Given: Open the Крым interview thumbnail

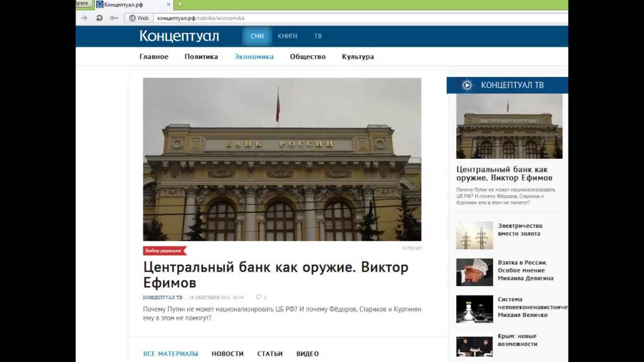Looking at the screenshot, I should click(x=474, y=346).
